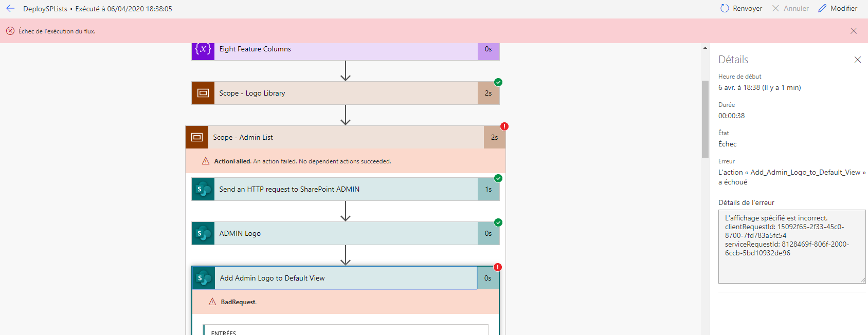Viewport: 868px width, 335px height.
Task: Select the error text about Add_Admin_Logo_to_Default_View
Action: coord(792,177)
